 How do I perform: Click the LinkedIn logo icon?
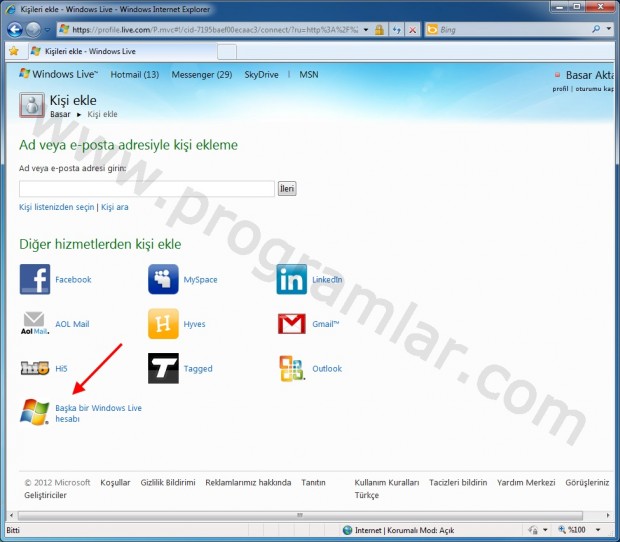(292, 279)
